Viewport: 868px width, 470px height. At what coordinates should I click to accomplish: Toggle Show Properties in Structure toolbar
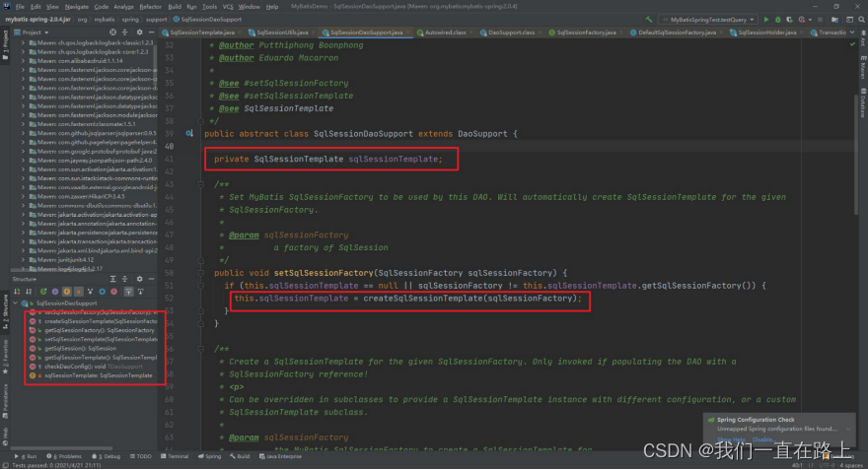55,292
